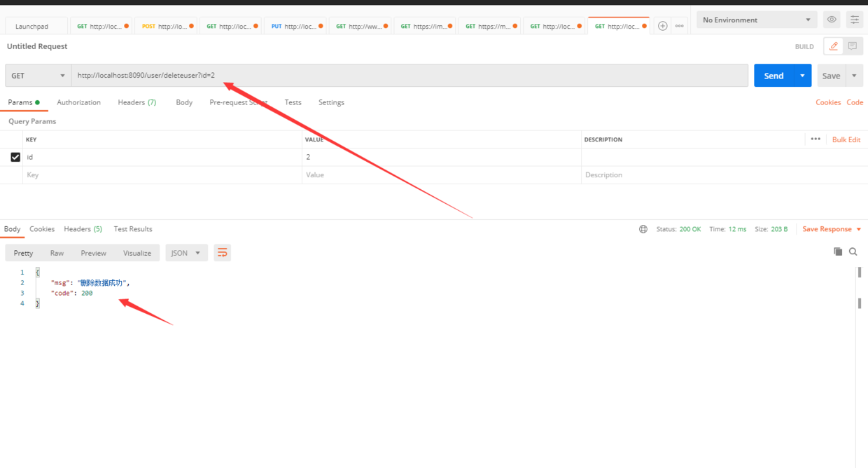This screenshot has width=868, height=468.
Task: Open the response Cookies tab
Action: 42,229
